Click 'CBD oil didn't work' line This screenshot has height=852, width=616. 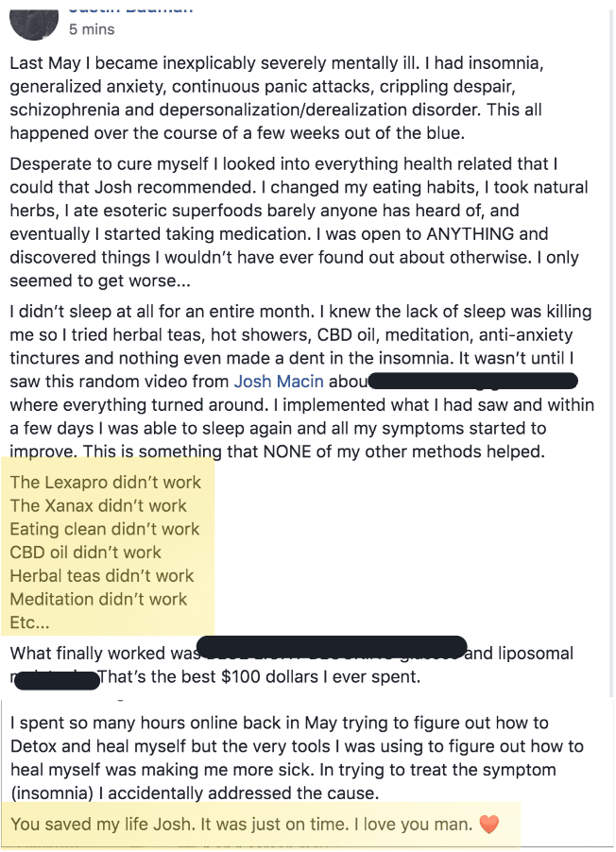click(85, 553)
